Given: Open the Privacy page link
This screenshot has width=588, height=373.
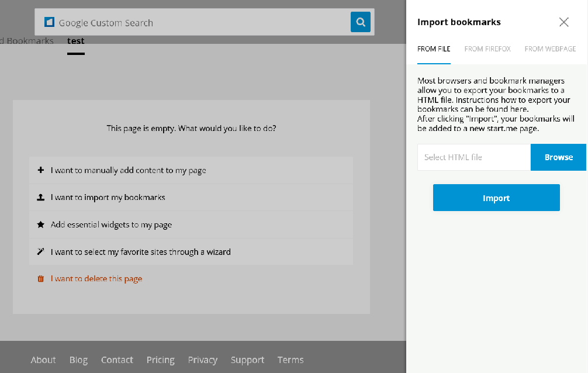Looking at the screenshot, I should coord(202,360).
